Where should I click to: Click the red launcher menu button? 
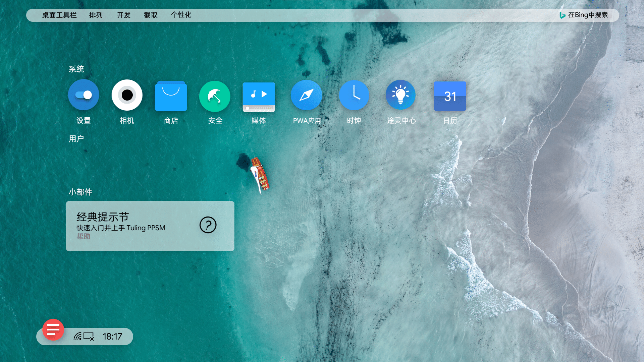pyautogui.click(x=53, y=329)
